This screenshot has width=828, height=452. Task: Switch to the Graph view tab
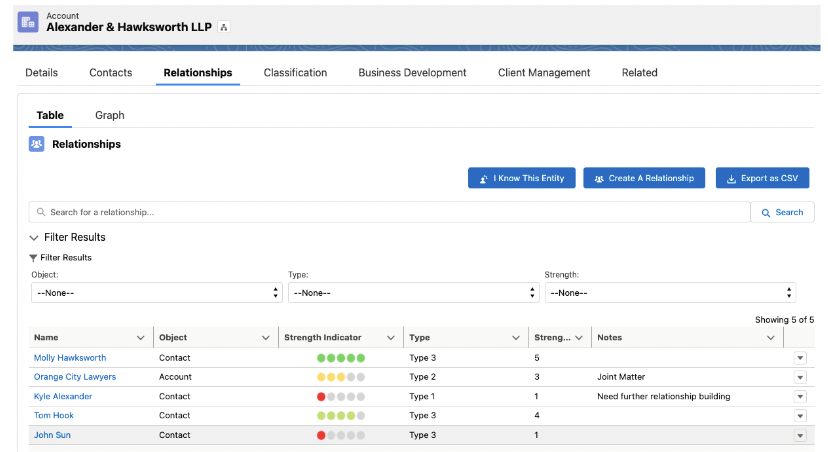pyautogui.click(x=110, y=115)
